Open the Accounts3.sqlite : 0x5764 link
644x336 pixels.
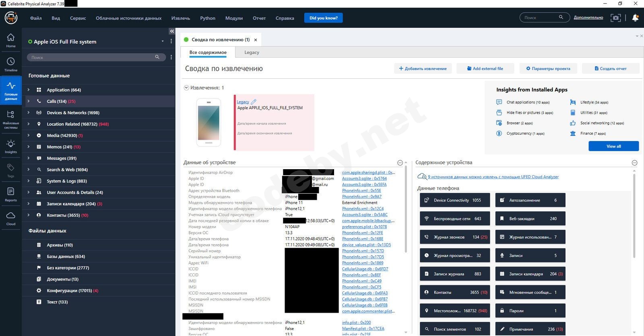(364, 178)
